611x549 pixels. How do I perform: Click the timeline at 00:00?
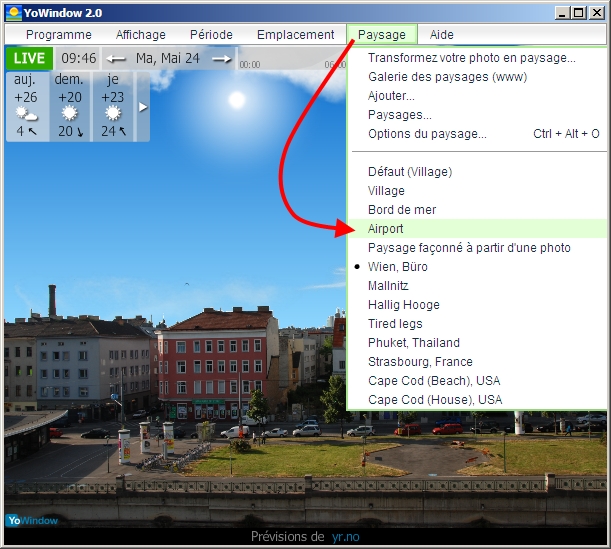point(249,64)
